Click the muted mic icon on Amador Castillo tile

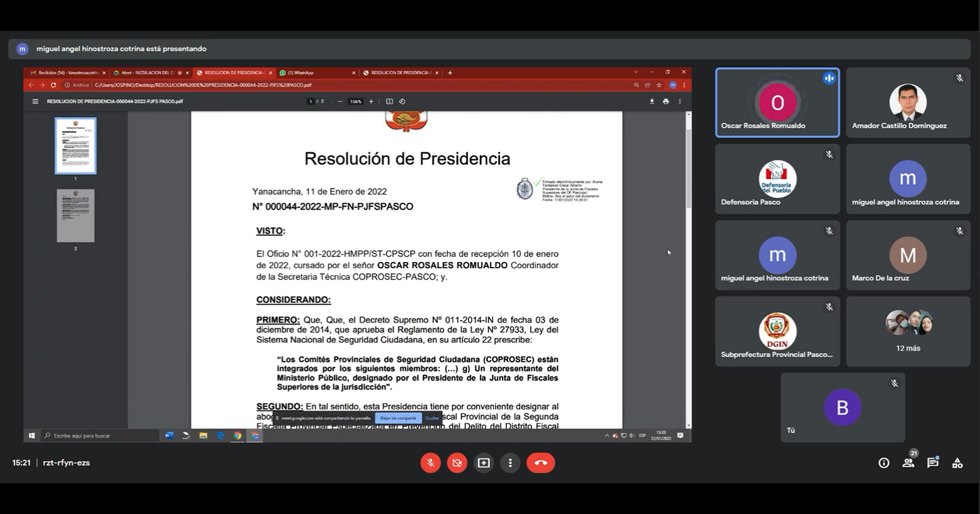click(959, 78)
